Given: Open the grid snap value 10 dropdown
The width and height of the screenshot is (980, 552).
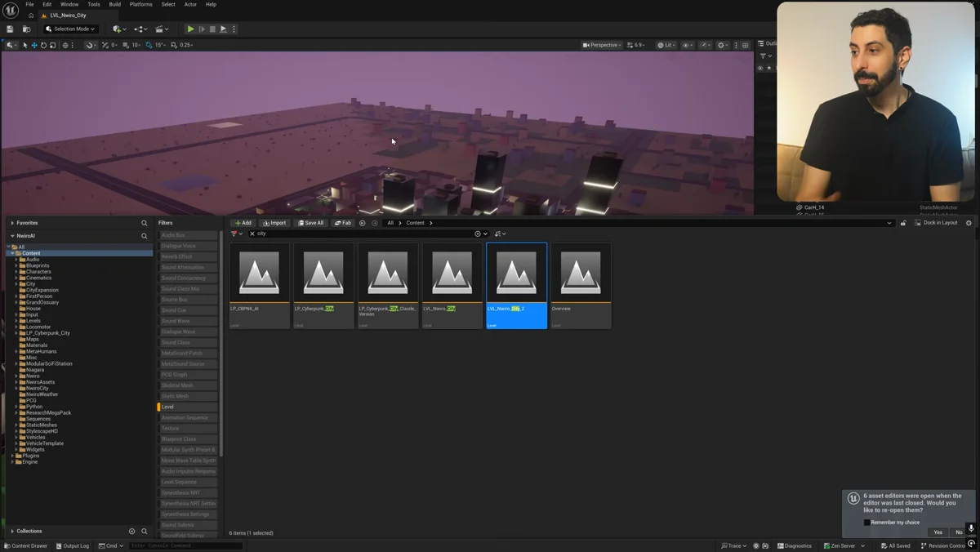Looking at the screenshot, I should 136,45.
